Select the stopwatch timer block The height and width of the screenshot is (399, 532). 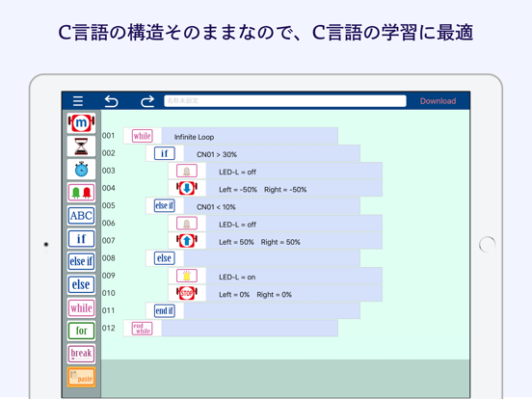(x=81, y=170)
